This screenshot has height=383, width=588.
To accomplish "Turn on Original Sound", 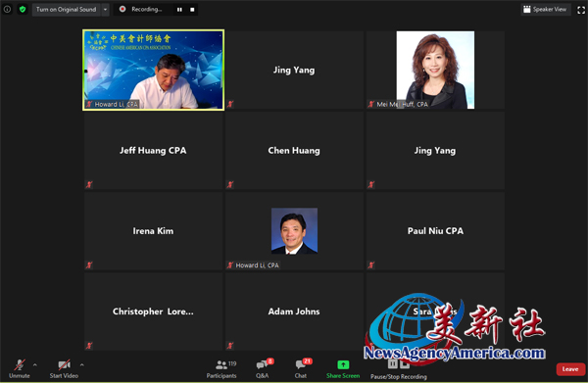I will tap(66, 10).
